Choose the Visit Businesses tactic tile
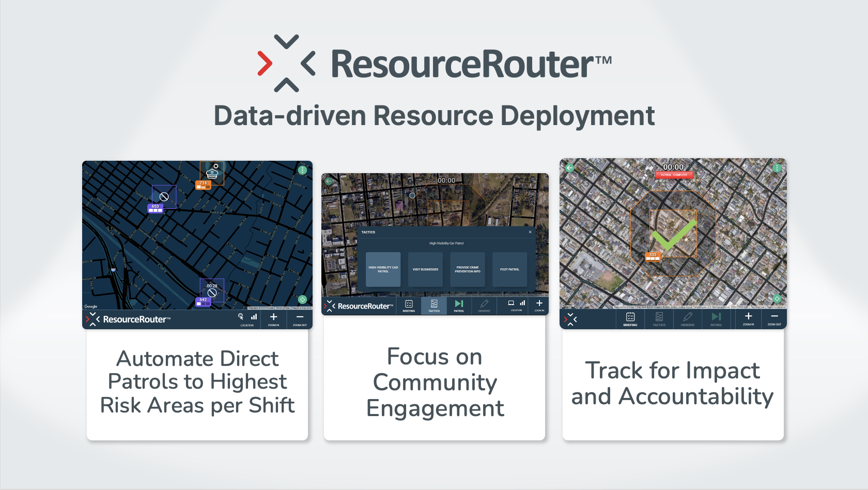The image size is (868, 490). [425, 269]
